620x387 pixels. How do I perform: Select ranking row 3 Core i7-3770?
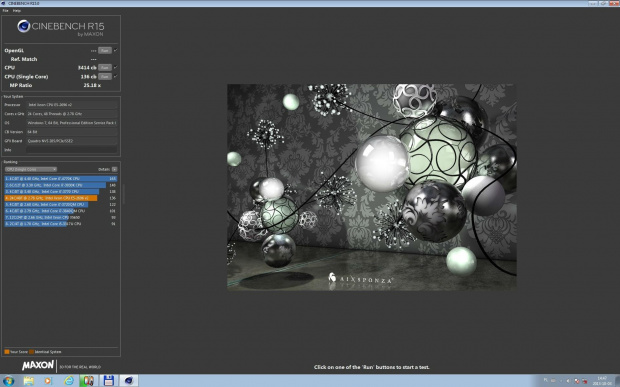click(60, 191)
